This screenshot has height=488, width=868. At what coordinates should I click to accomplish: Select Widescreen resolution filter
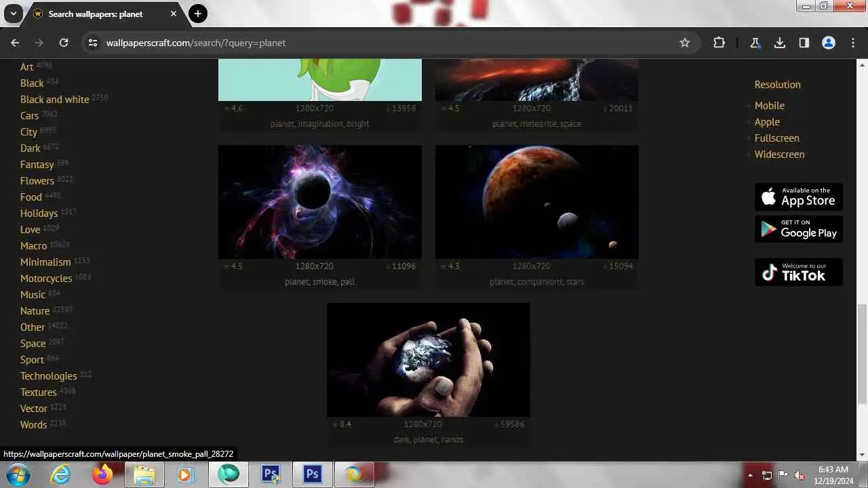(x=780, y=154)
